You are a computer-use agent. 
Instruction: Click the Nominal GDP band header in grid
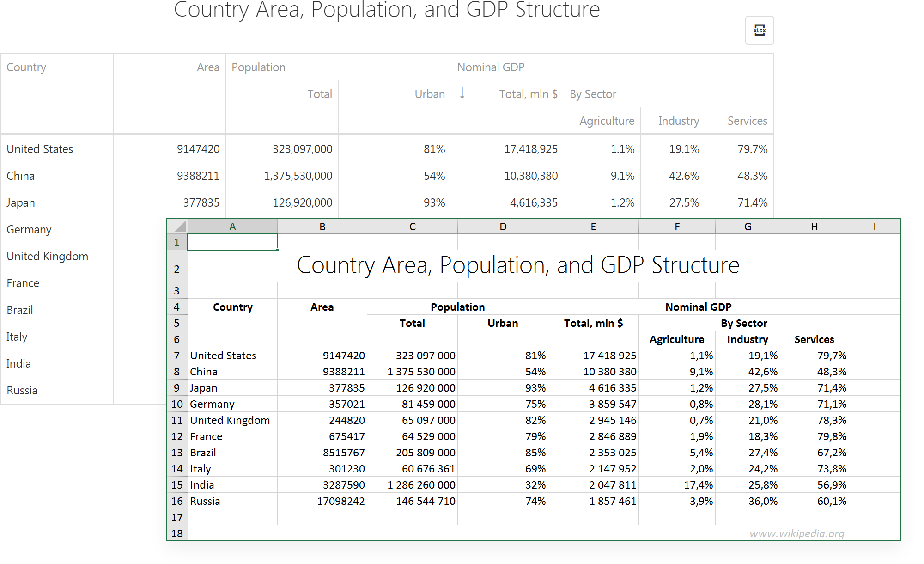click(x=612, y=67)
